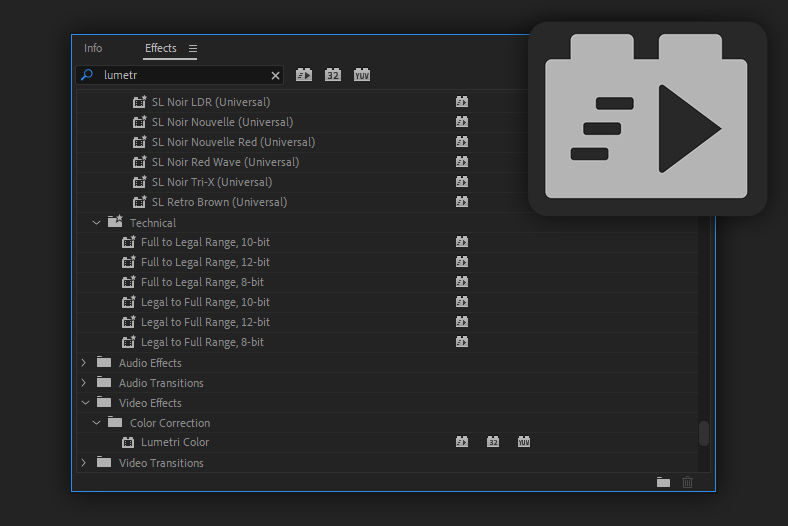Click the Delete Custom Items trash icon
This screenshot has height=526, width=788.
pos(687,482)
